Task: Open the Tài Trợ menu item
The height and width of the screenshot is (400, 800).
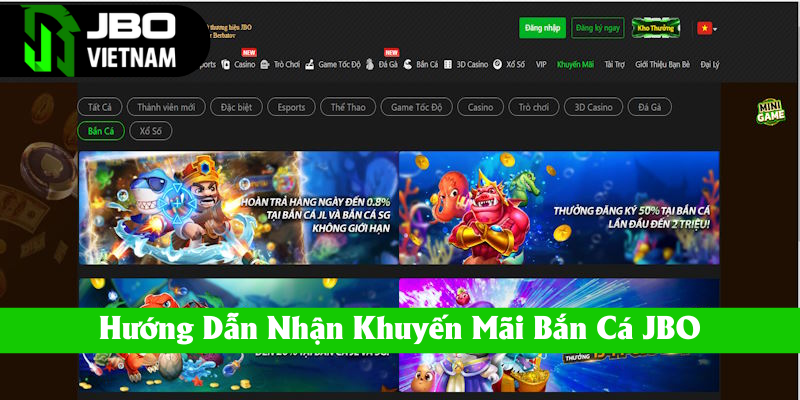Action: (615, 65)
